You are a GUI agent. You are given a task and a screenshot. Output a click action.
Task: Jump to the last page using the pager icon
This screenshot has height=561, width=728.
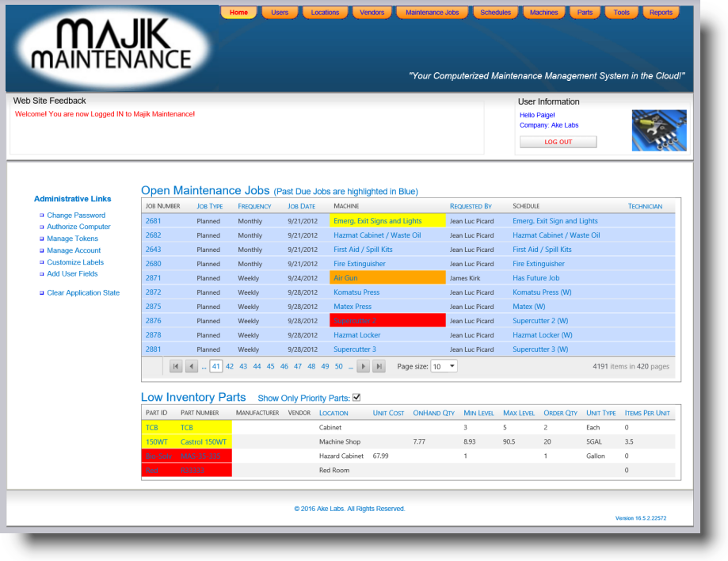pyautogui.click(x=379, y=366)
